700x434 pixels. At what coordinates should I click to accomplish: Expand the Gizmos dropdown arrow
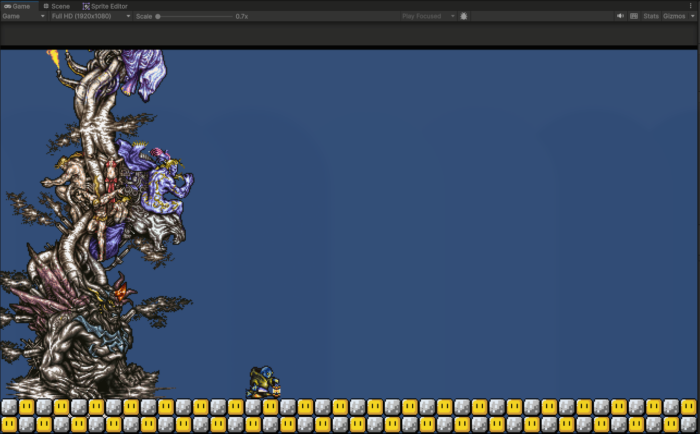click(691, 16)
